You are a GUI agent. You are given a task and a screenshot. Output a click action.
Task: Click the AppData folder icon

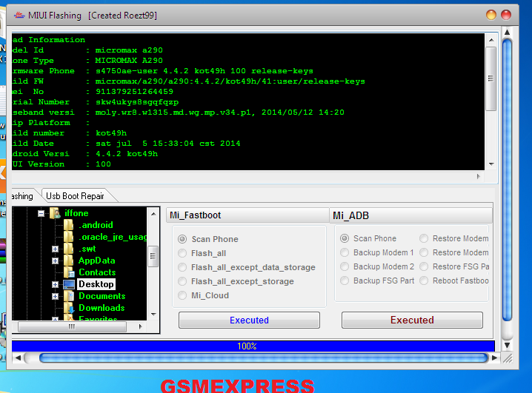pos(68,261)
